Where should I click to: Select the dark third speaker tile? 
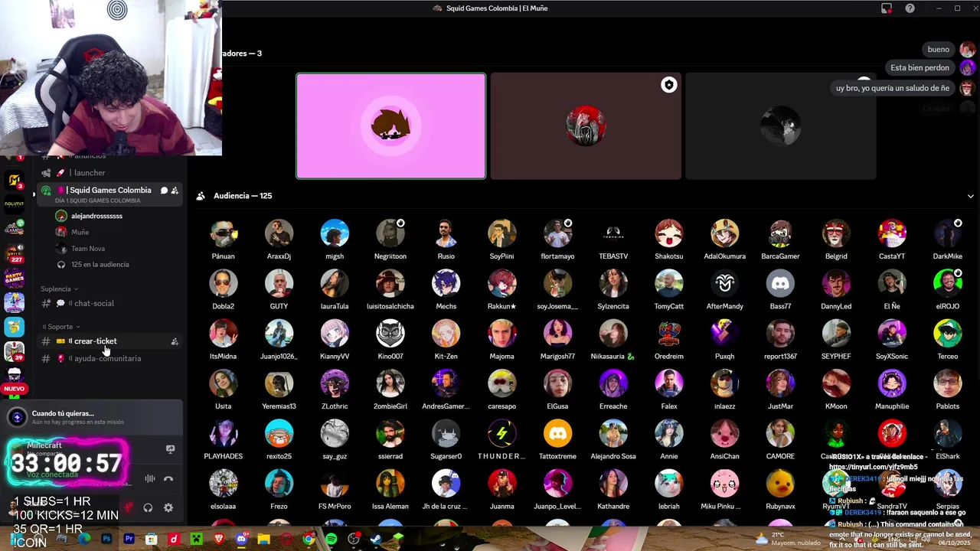[780, 126]
